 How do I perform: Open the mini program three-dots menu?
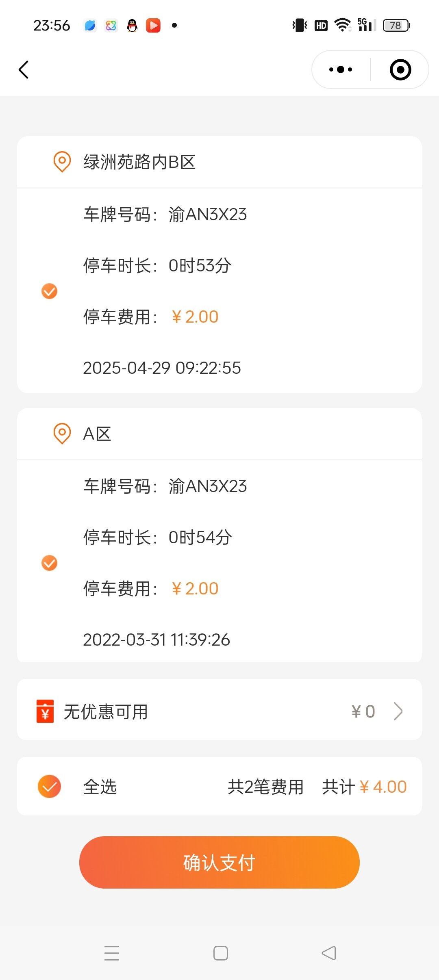[x=341, y=69]
